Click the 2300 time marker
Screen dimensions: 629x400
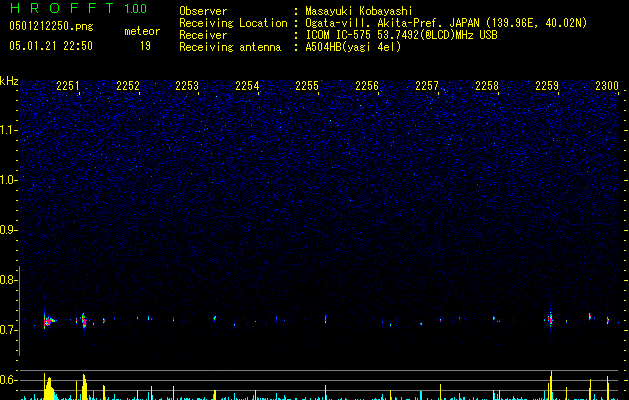click(x=607, y=86)
